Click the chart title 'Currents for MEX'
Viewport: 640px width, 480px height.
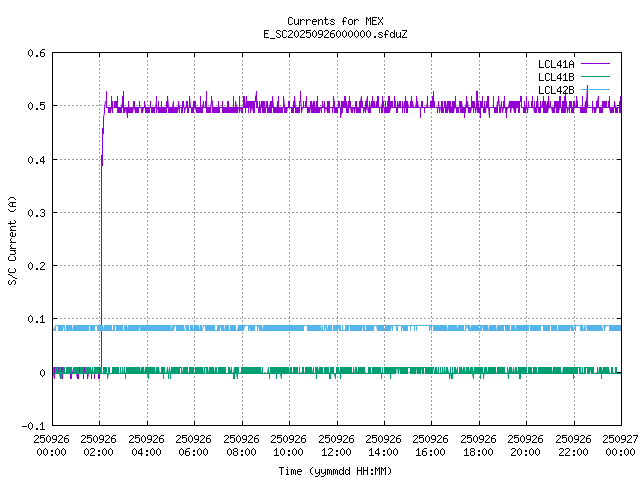tap(335, 21)
